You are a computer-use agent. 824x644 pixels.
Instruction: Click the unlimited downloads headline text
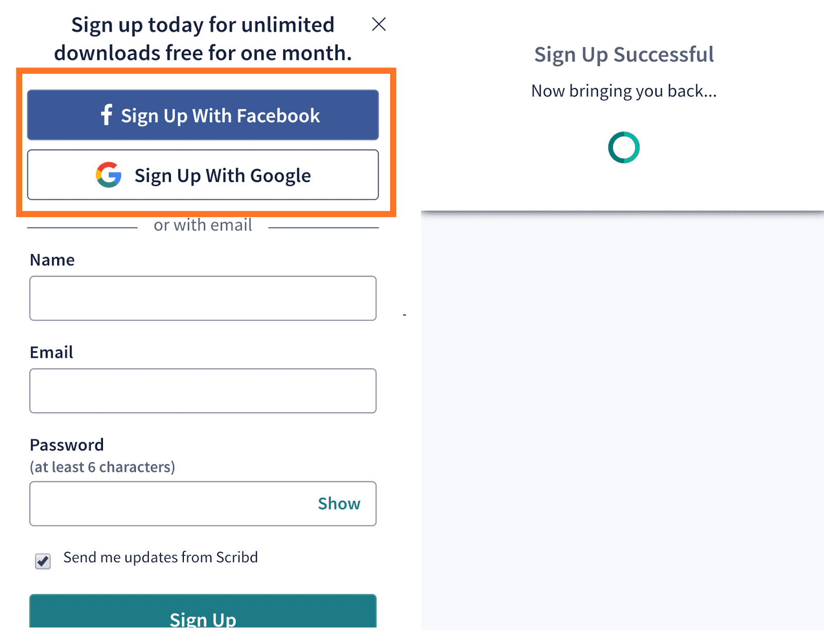pyautogui.click(x=203, y=39)
